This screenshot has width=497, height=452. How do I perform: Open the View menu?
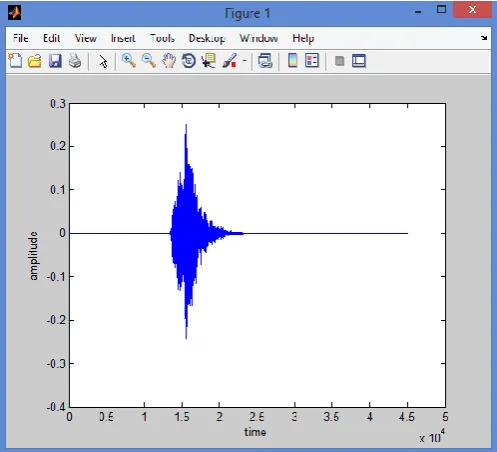tap(86, 38)
